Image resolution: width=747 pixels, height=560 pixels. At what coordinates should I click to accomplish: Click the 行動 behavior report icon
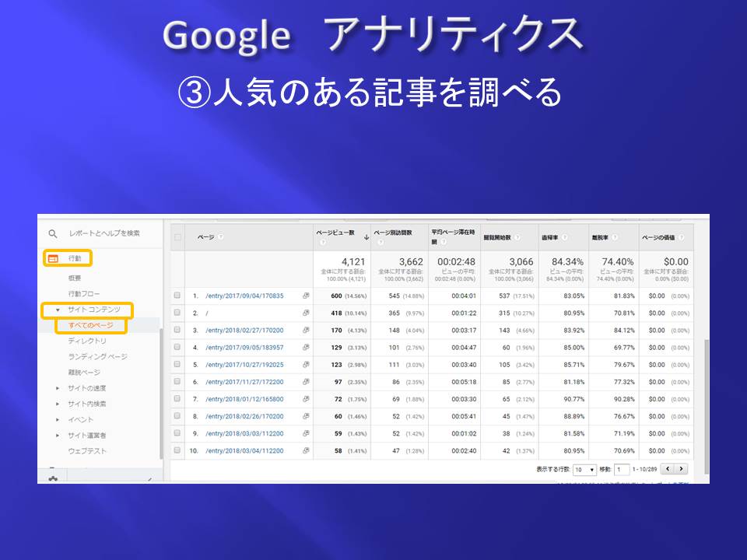pos(54,258)
